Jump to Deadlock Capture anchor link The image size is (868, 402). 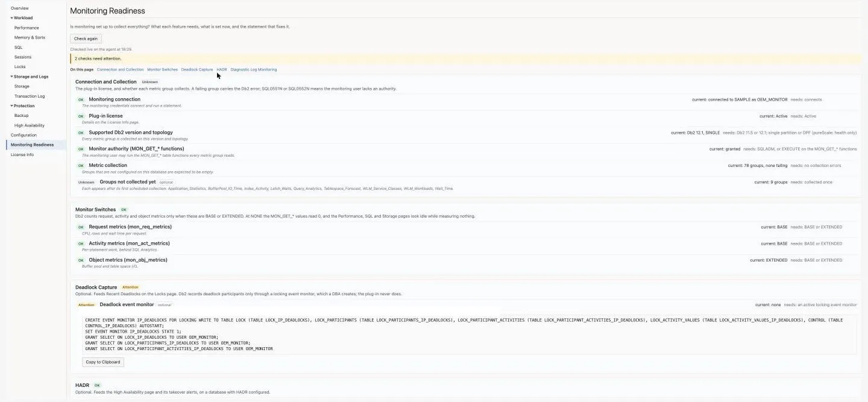point(197,69)
